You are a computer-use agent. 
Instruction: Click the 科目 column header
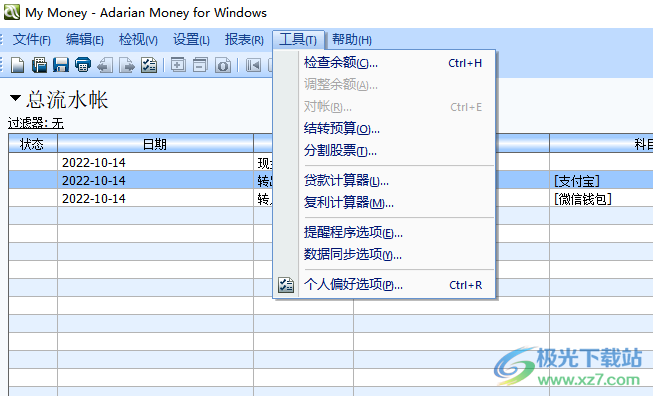pos(601,144)
